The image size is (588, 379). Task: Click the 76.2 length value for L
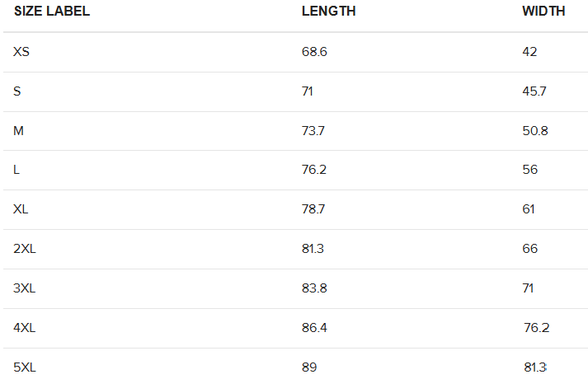pyautogui.click(x=314, y=170)
